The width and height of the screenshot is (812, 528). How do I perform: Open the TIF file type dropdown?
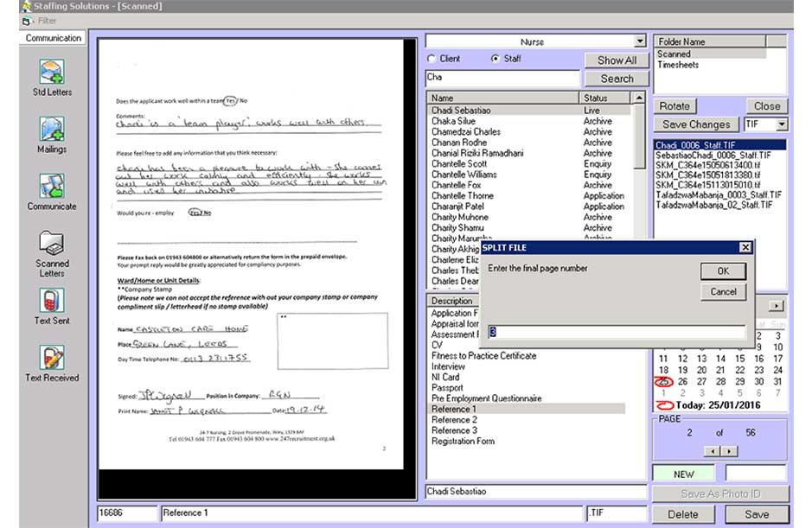[782, 124]
